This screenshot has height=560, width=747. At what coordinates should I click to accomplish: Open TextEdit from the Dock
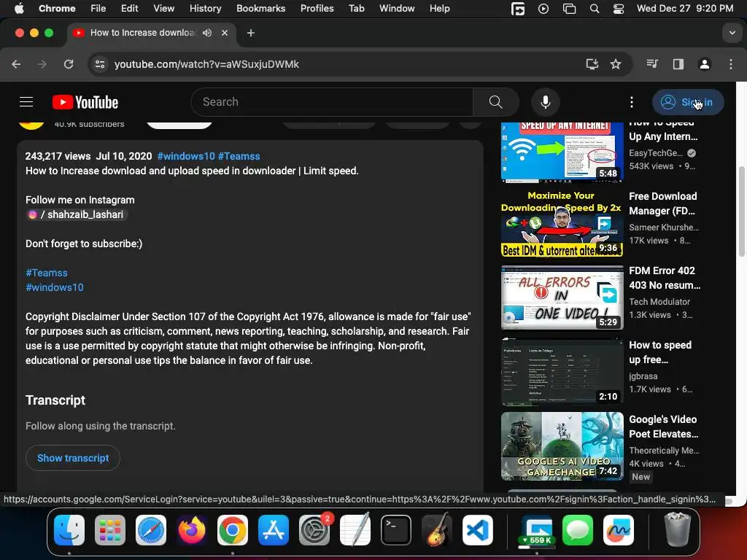coord(355,530)
